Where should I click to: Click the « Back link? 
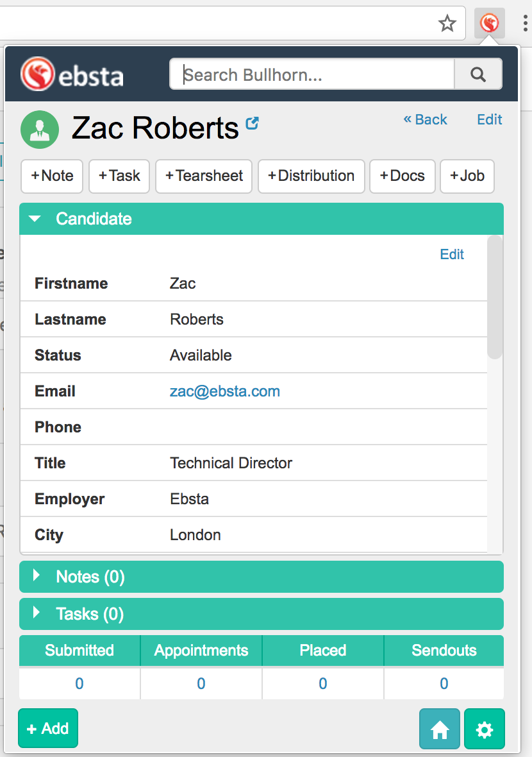click(426, 120)
